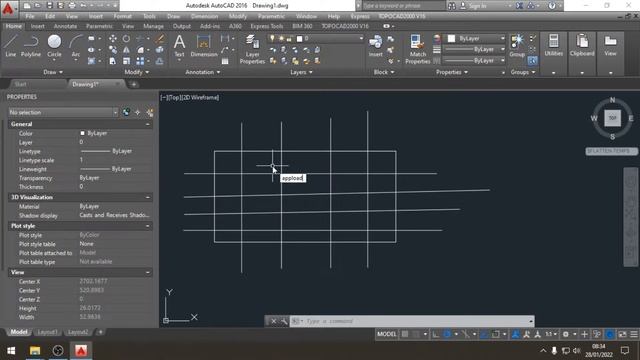Click the Plot printer icon in quick access toolbar
The height and width of the screenshot is (360, 640).
coord(72,6)
